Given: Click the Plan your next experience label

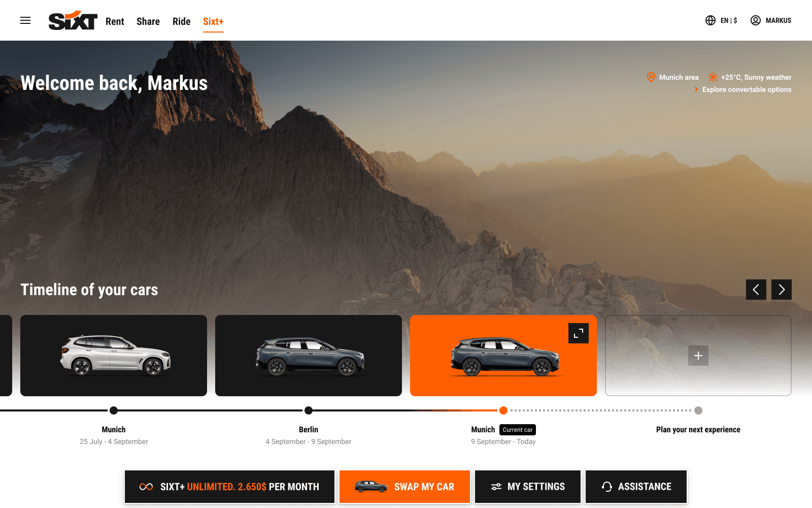Looking at the screenshot, I should coord(698,430).
